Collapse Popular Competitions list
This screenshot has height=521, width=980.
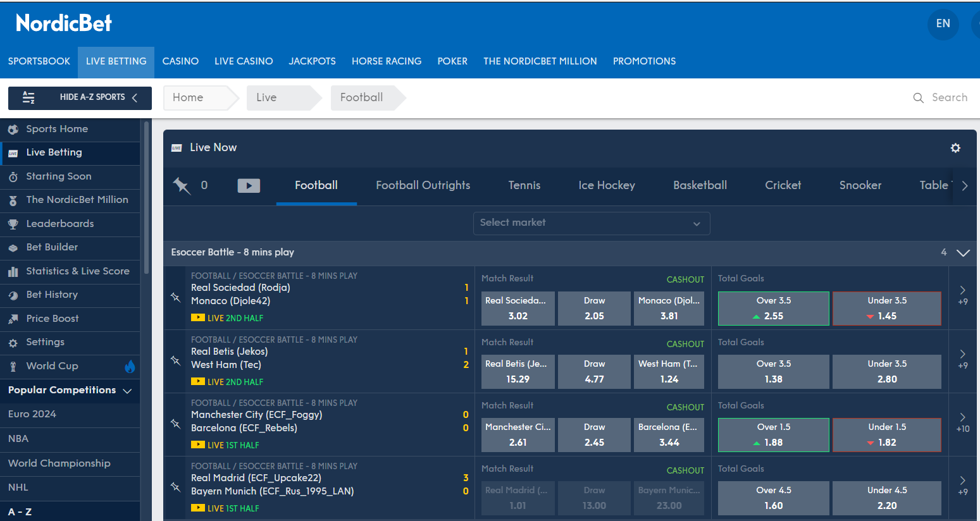pos(127,391)
